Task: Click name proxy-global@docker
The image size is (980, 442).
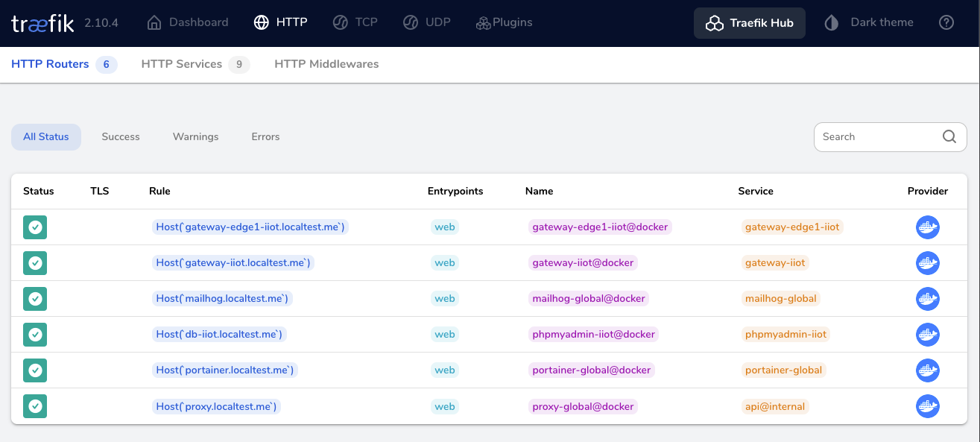Action: (583, 406)
